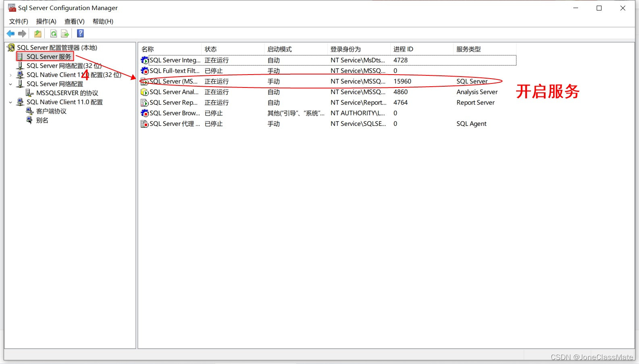Sort by the 启动模式 column header
The height and width of the screenshot is (364, 639).
point(296,49)
